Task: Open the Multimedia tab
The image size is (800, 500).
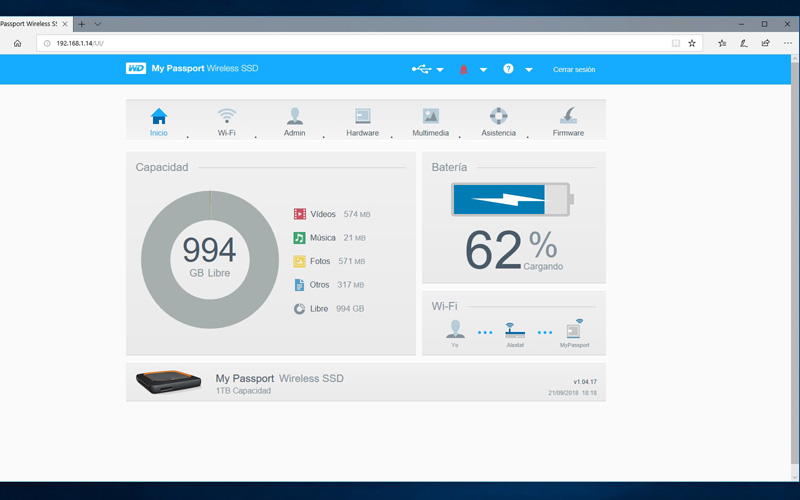Action: pyautogui.click(x=431, y=122)
